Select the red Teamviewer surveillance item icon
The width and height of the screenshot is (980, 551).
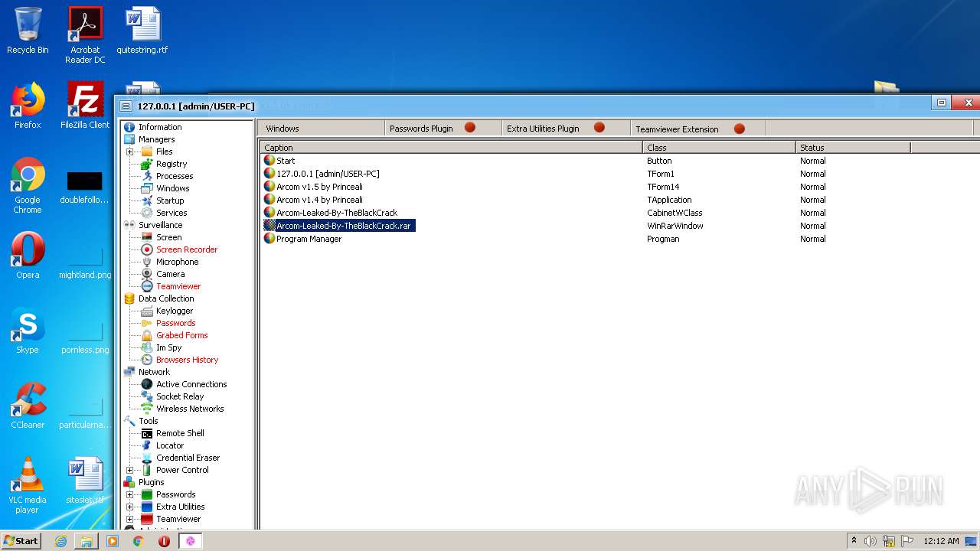click(x=147, y=286)
